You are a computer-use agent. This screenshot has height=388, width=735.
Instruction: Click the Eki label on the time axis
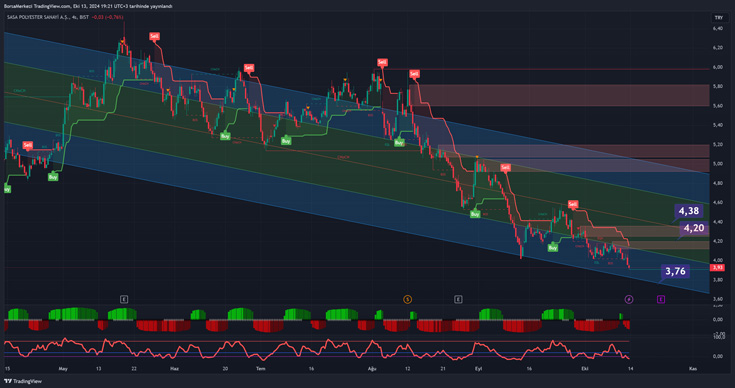(x=584, y=369)
